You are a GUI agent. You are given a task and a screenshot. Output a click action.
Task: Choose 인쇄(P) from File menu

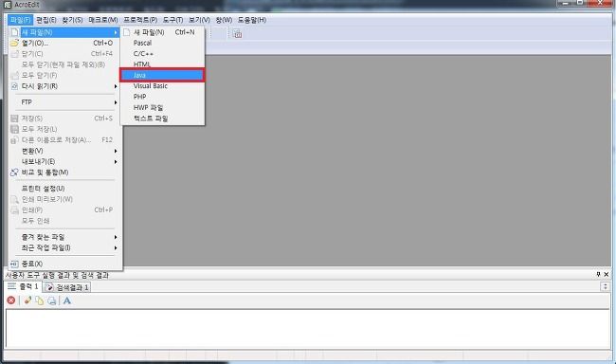64,209
